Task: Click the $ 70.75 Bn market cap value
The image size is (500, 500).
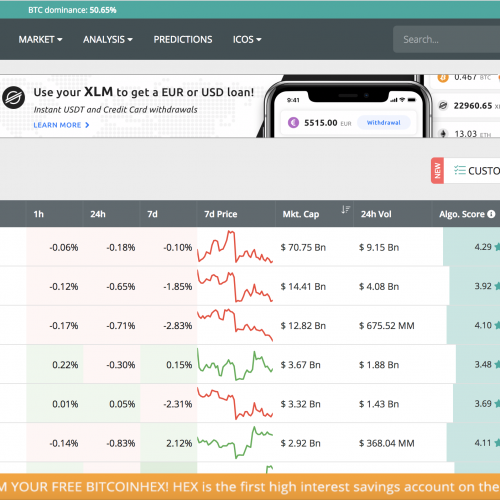Action: coord(303,247)
